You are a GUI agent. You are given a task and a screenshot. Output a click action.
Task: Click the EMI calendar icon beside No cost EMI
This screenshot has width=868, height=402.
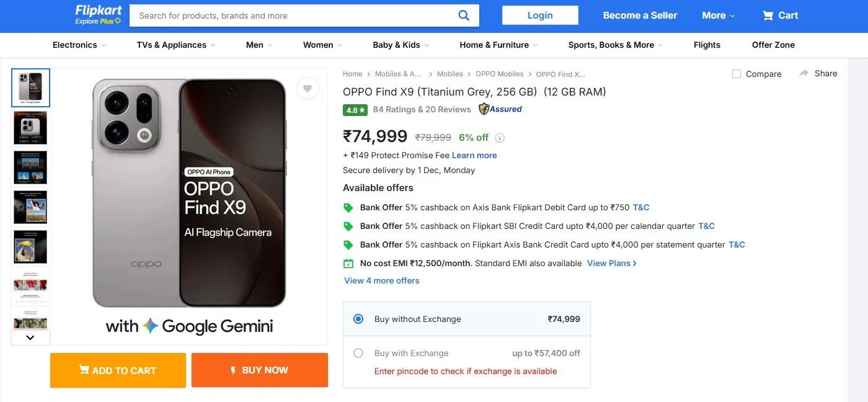[348, 263]
